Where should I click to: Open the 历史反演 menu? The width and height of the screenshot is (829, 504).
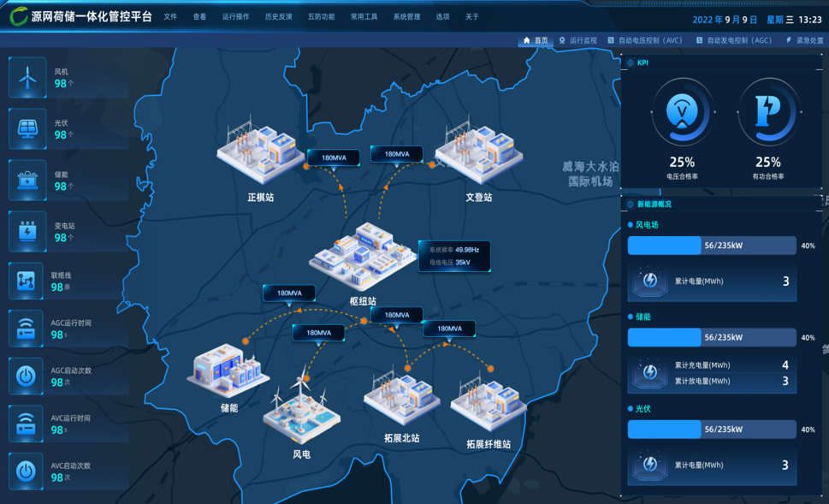point(279,17)
